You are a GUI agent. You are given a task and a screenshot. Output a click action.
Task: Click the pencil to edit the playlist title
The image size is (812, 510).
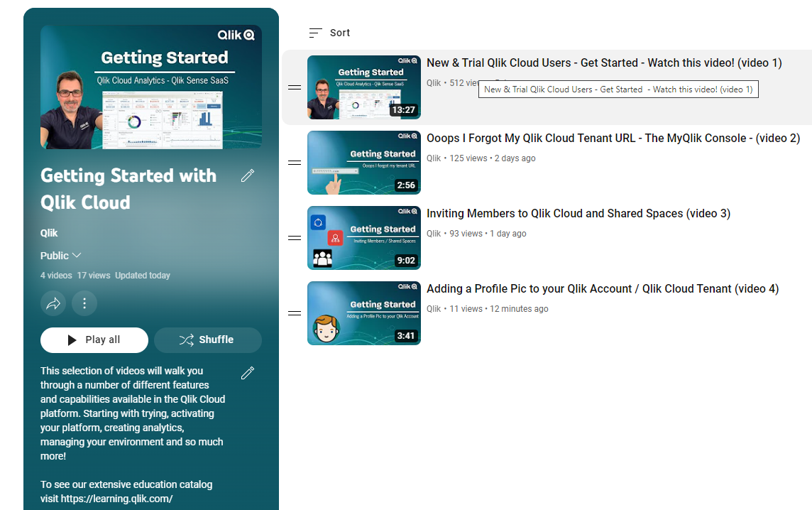click(x=247, y=175)
